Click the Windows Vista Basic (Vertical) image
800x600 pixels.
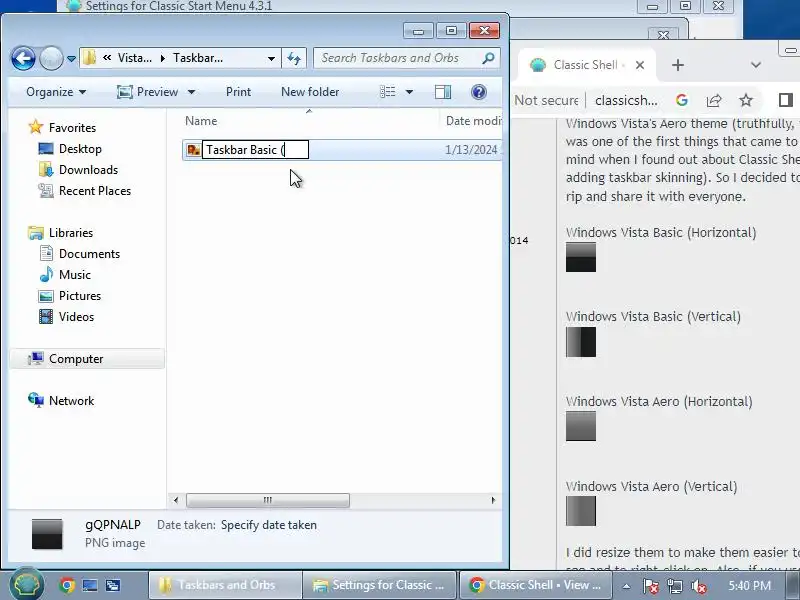pyautogui.click(x=581, y=342)
